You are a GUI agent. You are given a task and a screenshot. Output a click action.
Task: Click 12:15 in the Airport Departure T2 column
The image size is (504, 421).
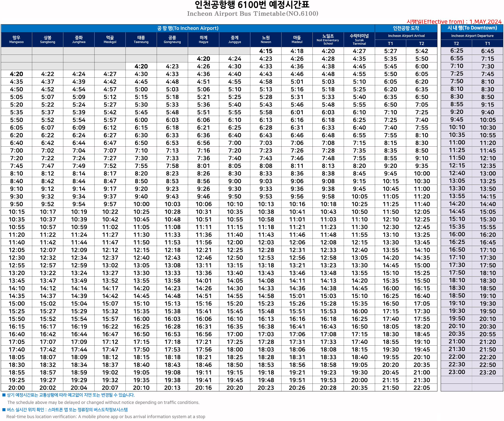(x=457, y=165)
